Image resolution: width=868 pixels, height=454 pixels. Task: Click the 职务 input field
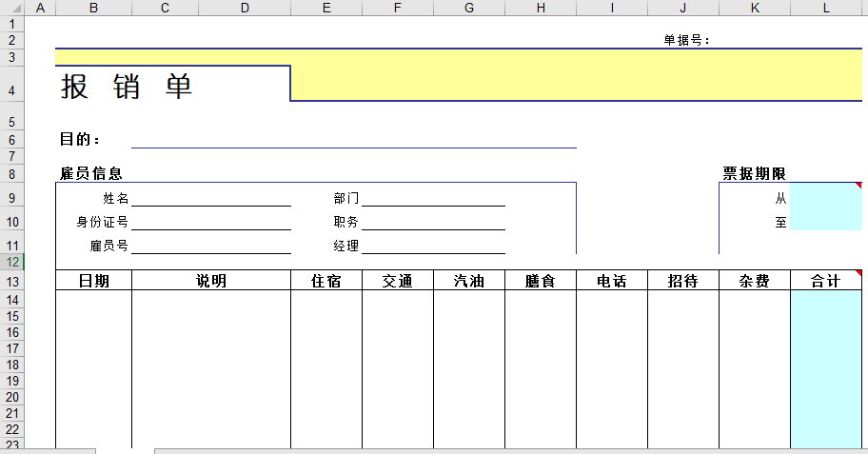[x=433, y=222]
